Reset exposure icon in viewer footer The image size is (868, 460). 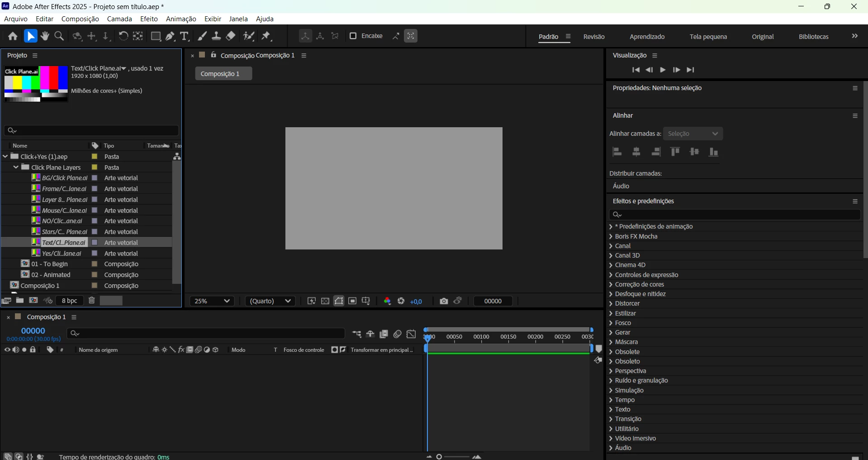tap(401, 302)
